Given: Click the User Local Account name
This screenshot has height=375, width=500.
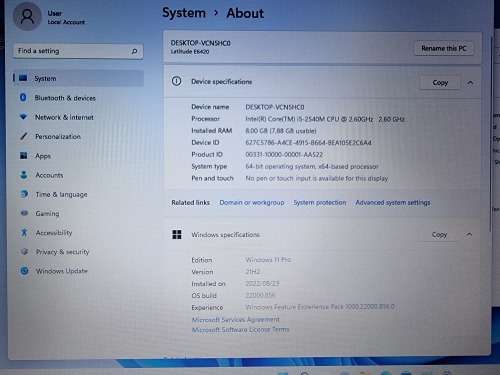Looking at the screenshot, I should pos(66,17).
